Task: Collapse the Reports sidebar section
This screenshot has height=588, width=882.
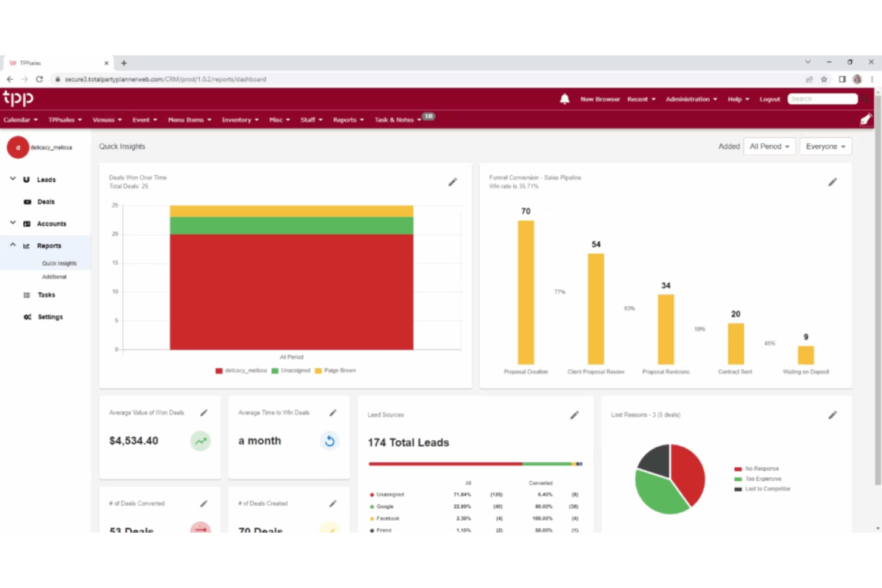Action: pos(13,245)
